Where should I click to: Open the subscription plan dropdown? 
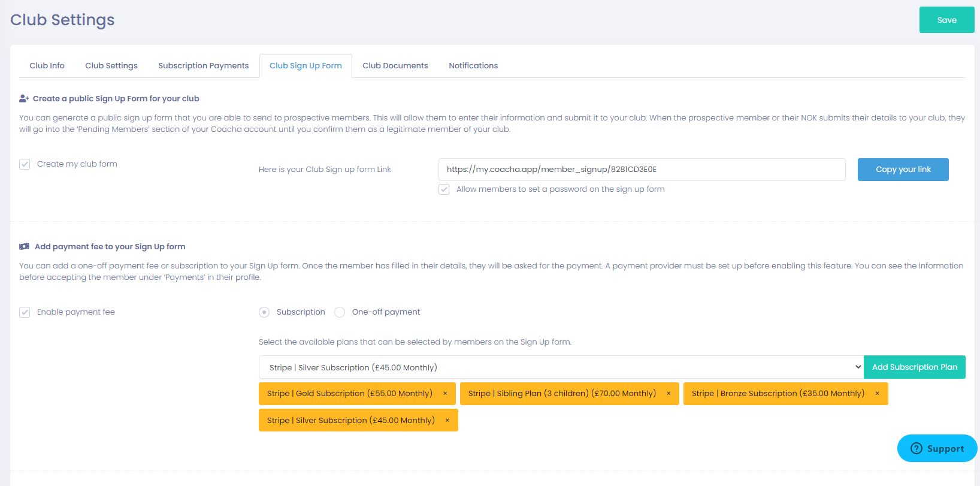click(x=561, y=367)
